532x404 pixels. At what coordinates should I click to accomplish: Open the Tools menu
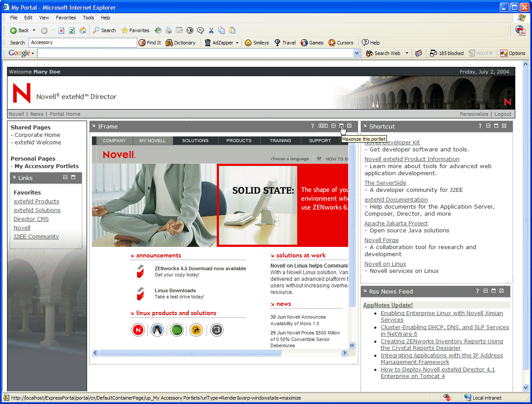point(88,18)
